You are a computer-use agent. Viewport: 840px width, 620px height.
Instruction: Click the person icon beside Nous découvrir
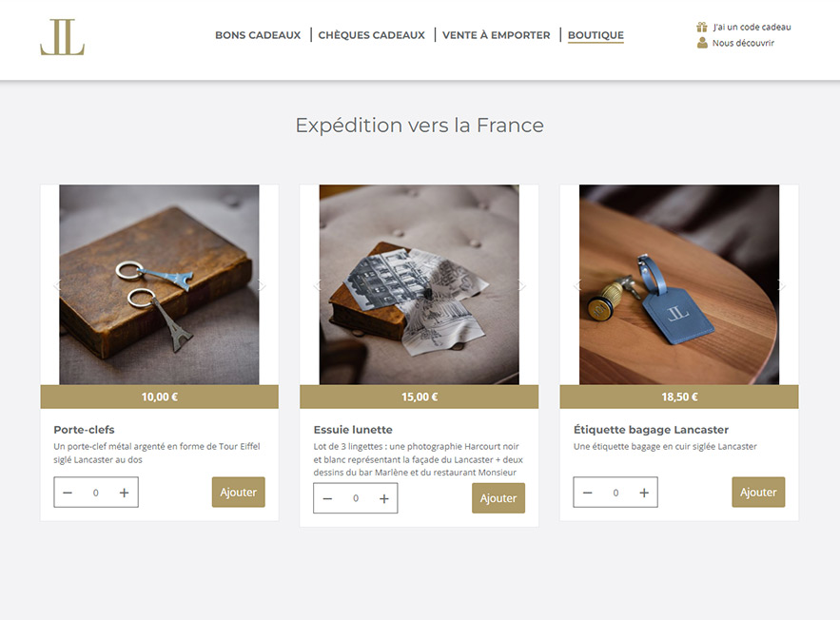[702, 43]
